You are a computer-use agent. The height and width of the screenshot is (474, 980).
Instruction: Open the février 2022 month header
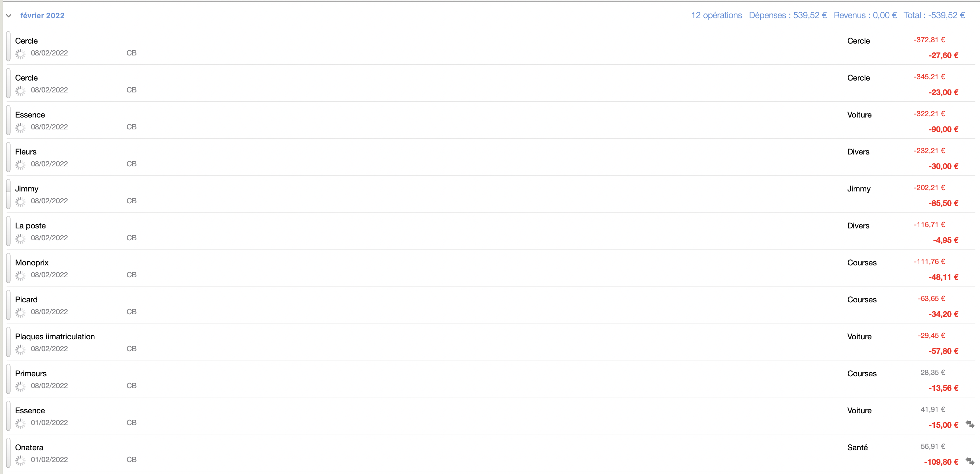42,16
